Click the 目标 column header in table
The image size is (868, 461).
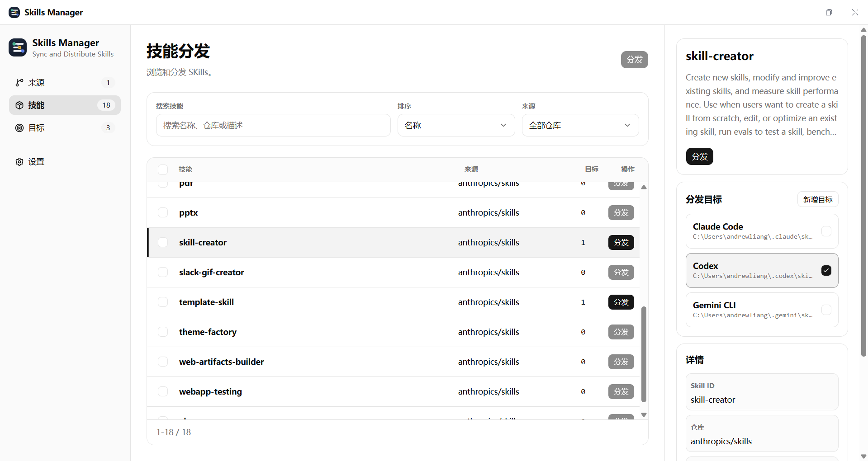tap(592, 169)
